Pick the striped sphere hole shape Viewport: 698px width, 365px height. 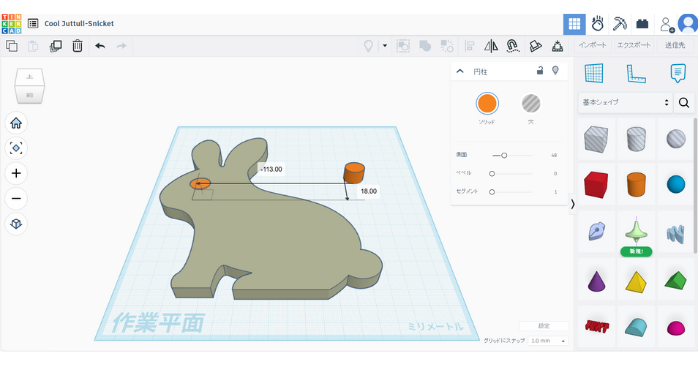[x=676, y=139]
